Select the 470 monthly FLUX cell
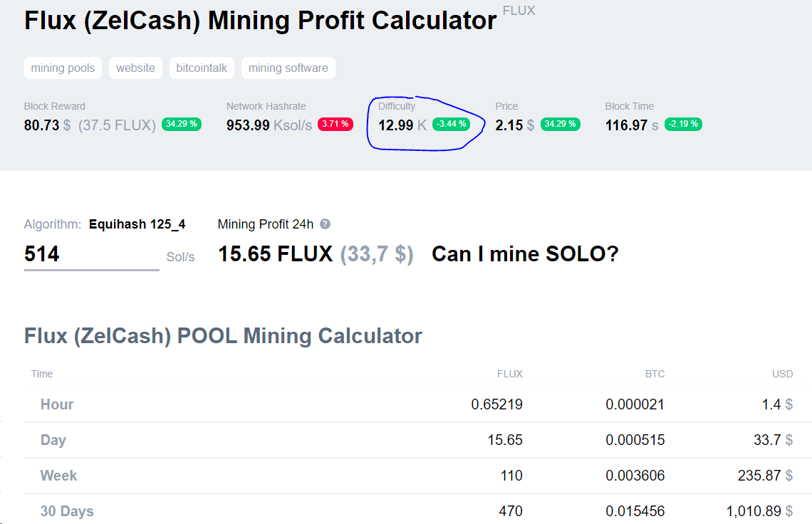Viewport: 812px width, 524px height. coord(511,511)
